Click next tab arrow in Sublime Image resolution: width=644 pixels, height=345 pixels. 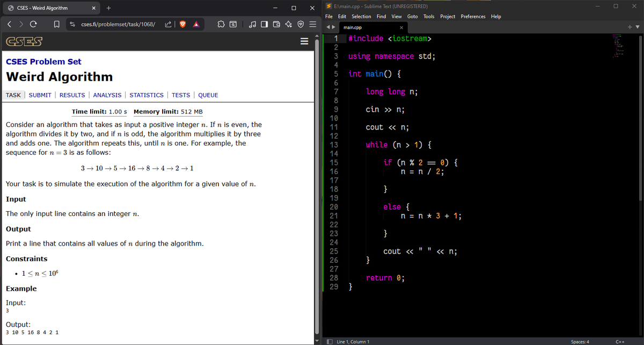tap(334, 27)
